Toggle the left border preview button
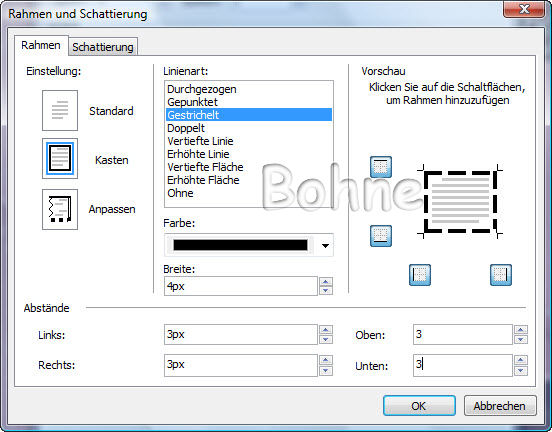 (420, 275)
